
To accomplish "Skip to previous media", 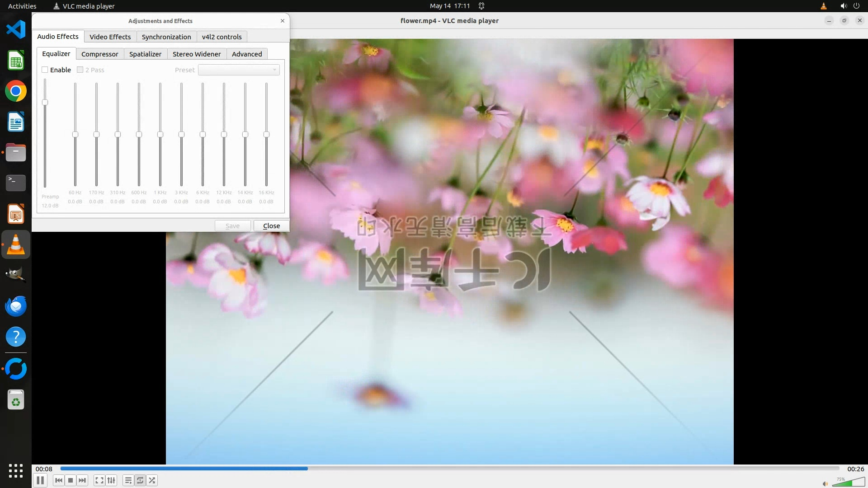I will (58, 480).
